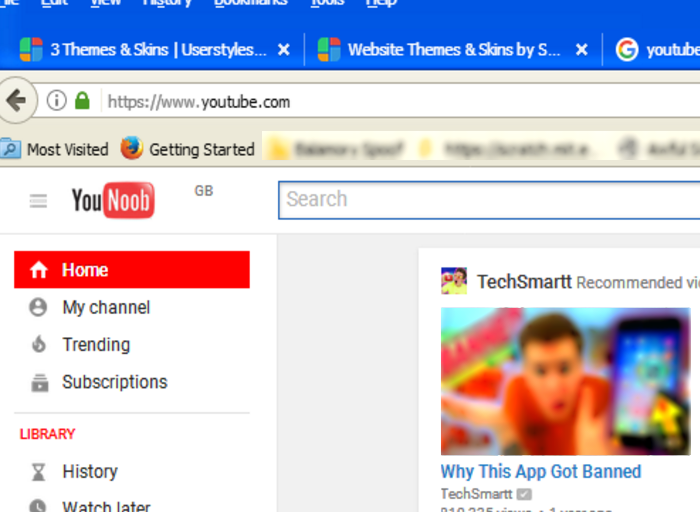Switch to the Google youtube tab
Image resolution: width=700 pixels, height=512 pixels.
[660, 49]
